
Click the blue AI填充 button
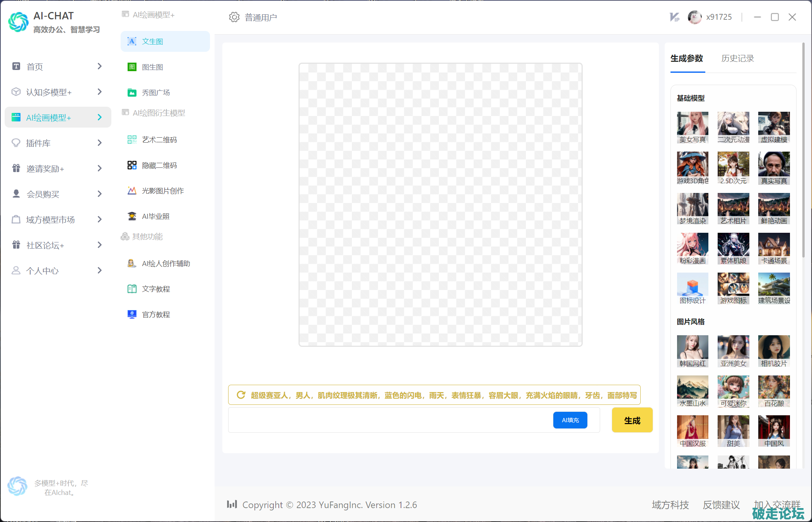[570, 420]
